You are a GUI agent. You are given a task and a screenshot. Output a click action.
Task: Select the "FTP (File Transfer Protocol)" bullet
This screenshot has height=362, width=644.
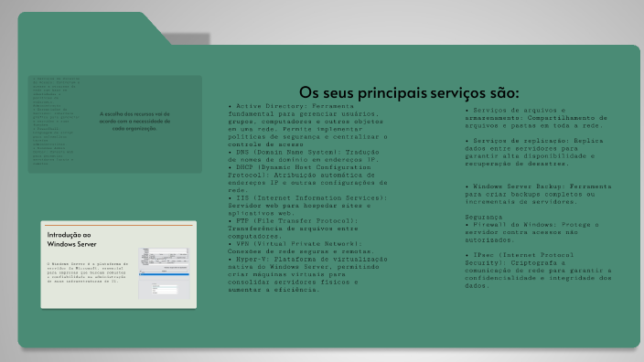[294, 229]
